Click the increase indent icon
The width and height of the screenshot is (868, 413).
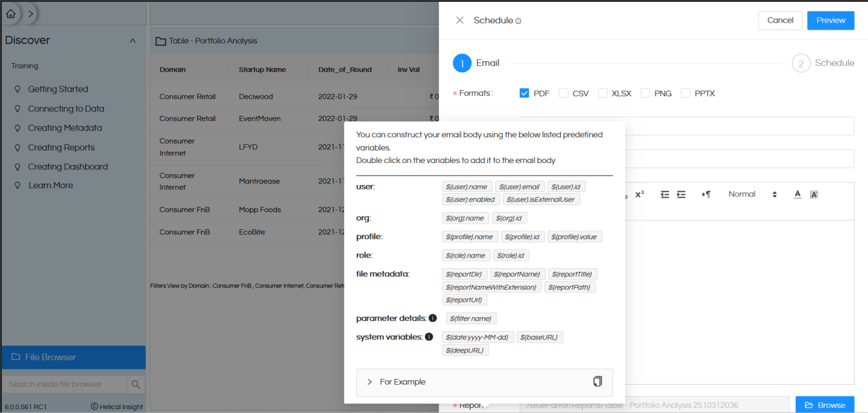(680, 195)
